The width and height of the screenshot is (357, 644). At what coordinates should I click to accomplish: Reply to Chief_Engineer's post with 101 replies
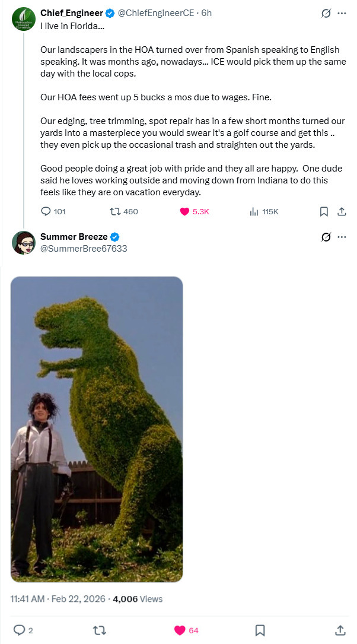(x=46, y=211)
